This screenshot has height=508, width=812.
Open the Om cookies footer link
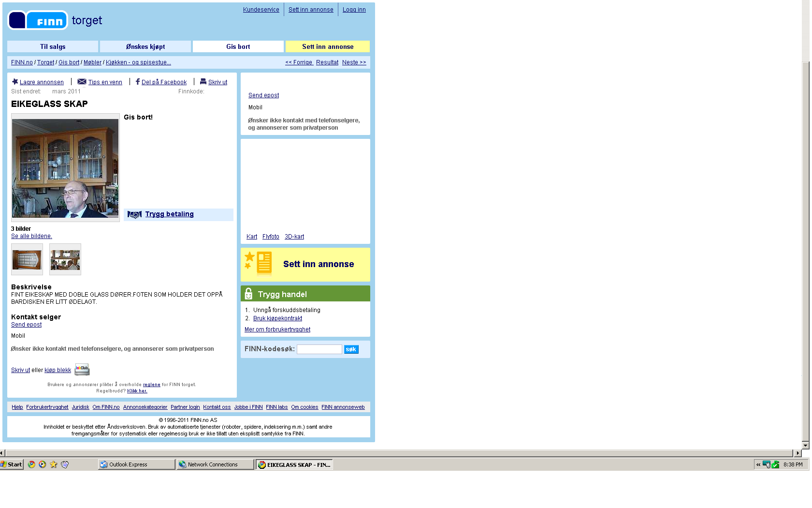click(x=304, y=407)
